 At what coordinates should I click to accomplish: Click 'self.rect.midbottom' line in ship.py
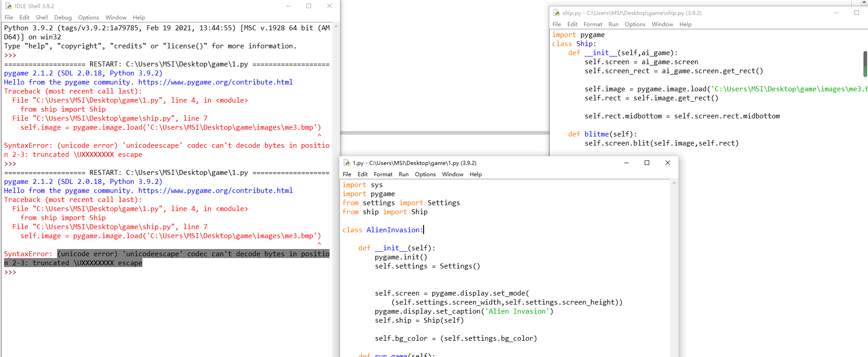[x=682, y=116]
